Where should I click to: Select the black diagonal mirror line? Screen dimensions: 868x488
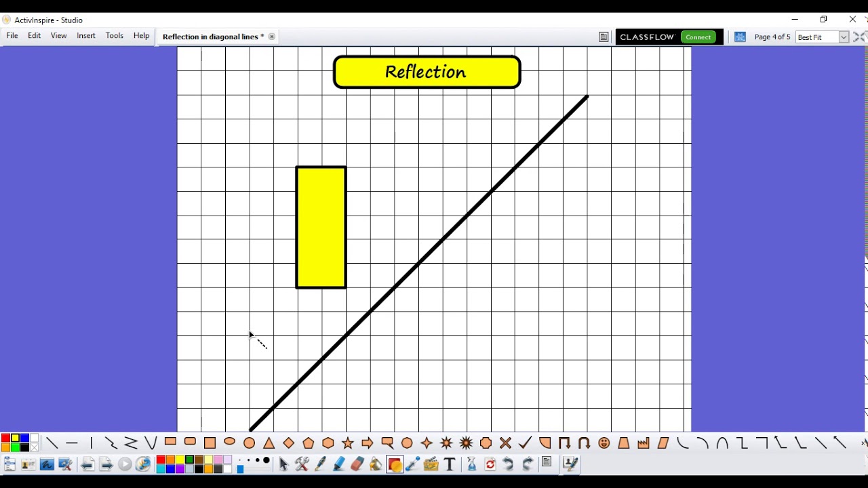(419, 263)
